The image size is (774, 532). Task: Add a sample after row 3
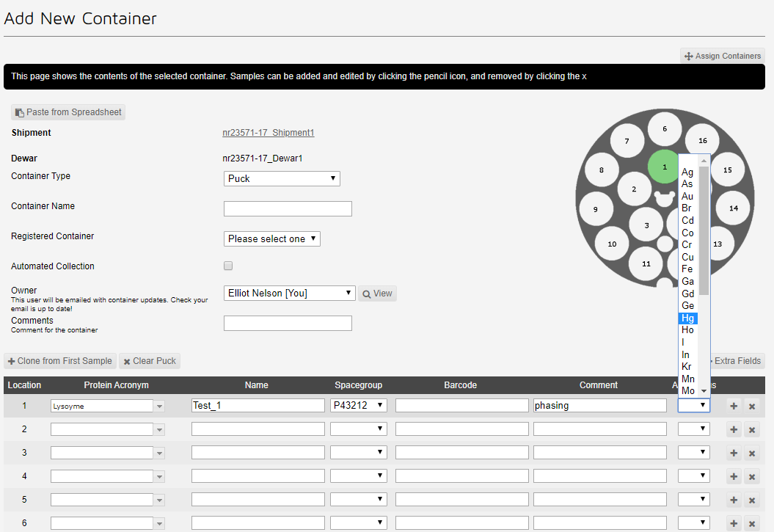coord(734,453)
